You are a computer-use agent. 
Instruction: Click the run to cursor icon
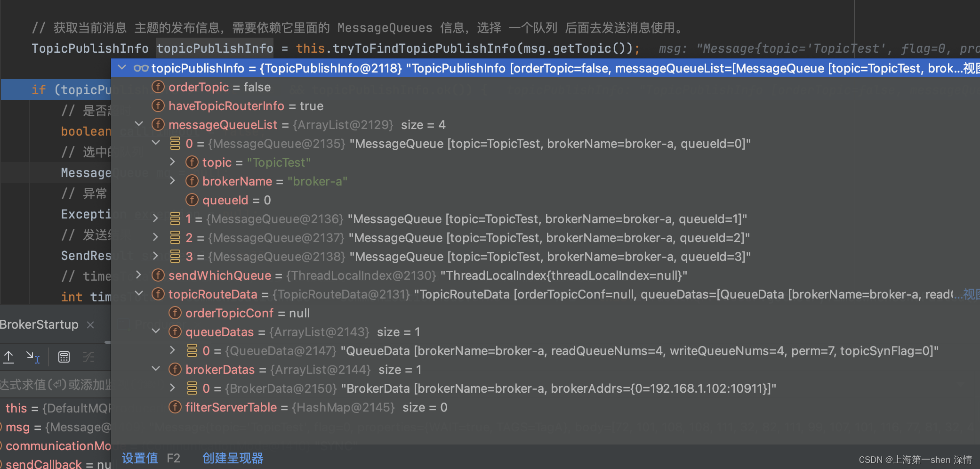click(32, 357)
